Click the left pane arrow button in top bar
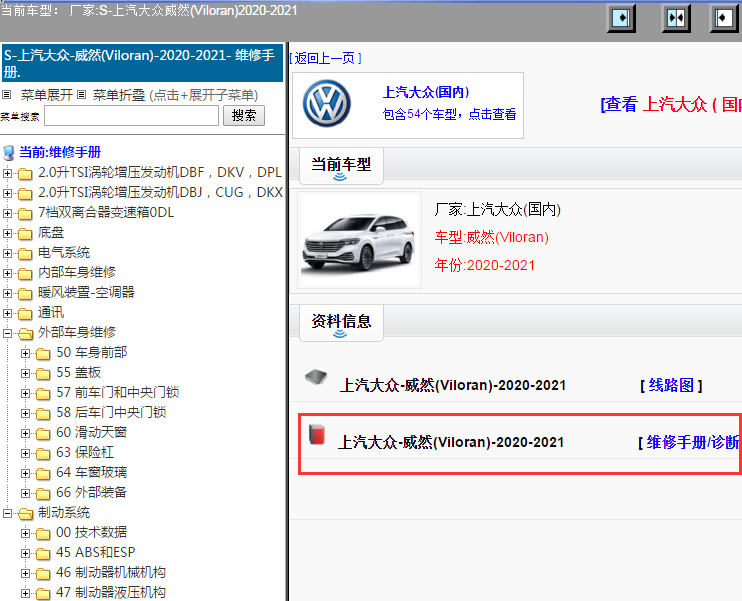This screenshot has height=601, width=742. pyautogui.click(x=621, y=18)
